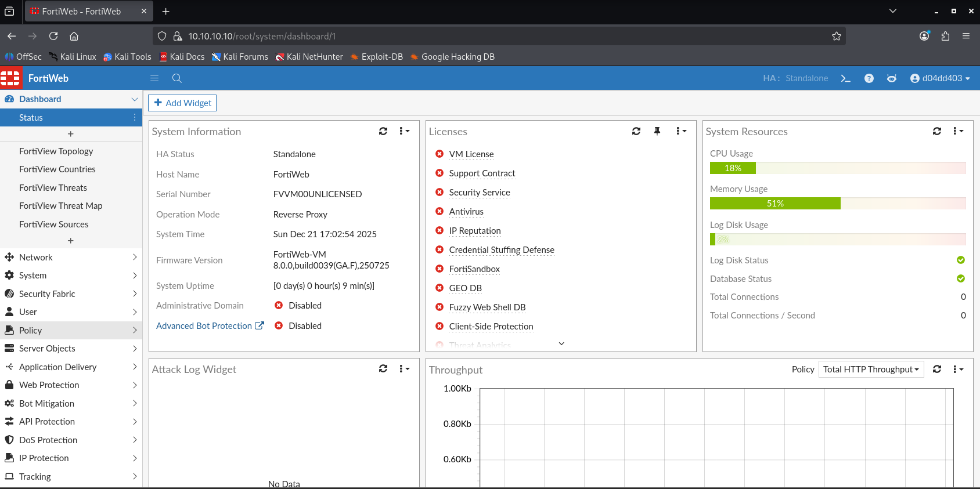Open the Web Protection menu

coord(71,385)
